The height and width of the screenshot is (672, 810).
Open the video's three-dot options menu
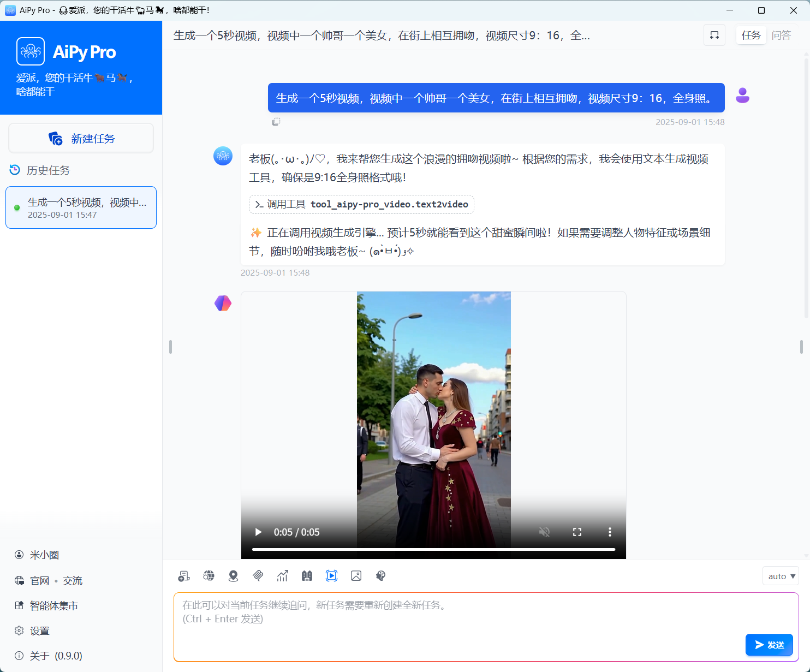(610, 532)
